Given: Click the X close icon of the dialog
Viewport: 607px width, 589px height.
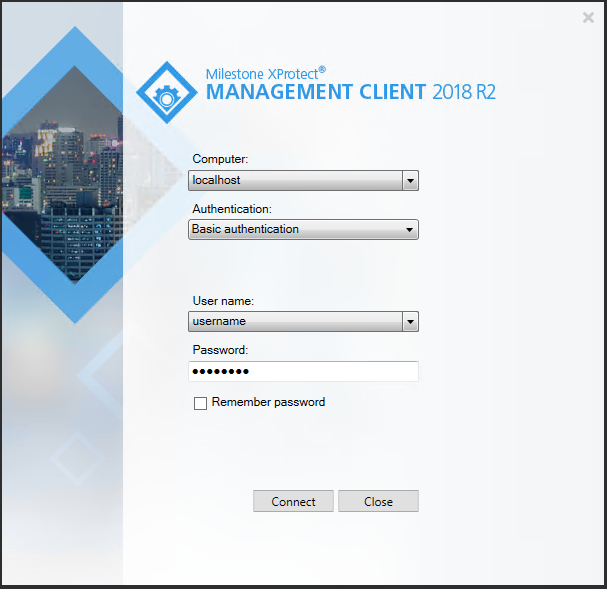Looking at the screenshot, I should point(588,17).
